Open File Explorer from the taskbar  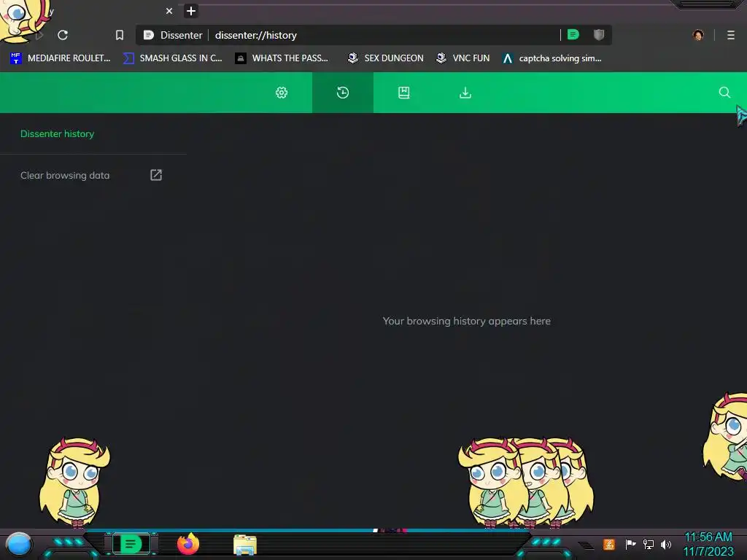pyautogui.click(x=245, y=545)
